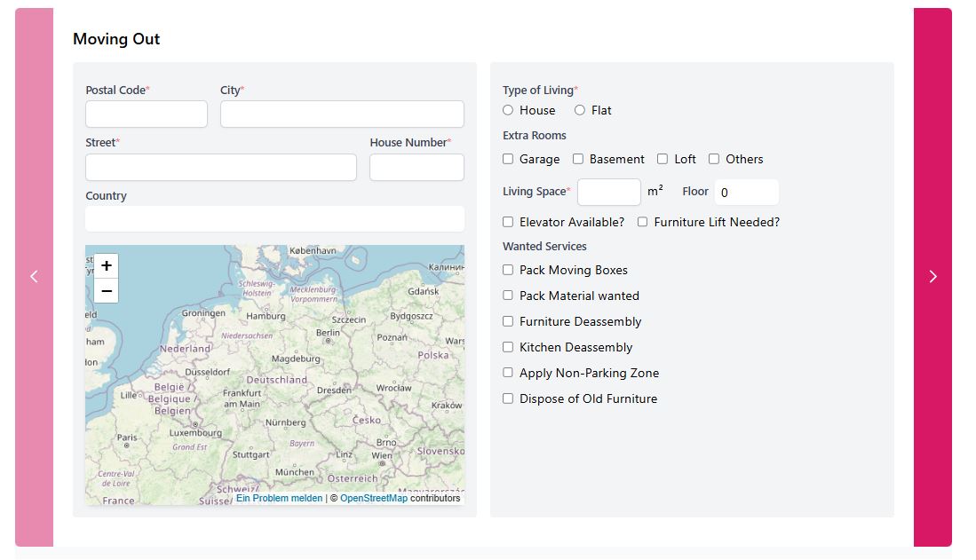Image resolution: width=976 pixels, height=560 pixels.
Task: Enable Furniture Deassembly service
Action: (x=508, y=321)
